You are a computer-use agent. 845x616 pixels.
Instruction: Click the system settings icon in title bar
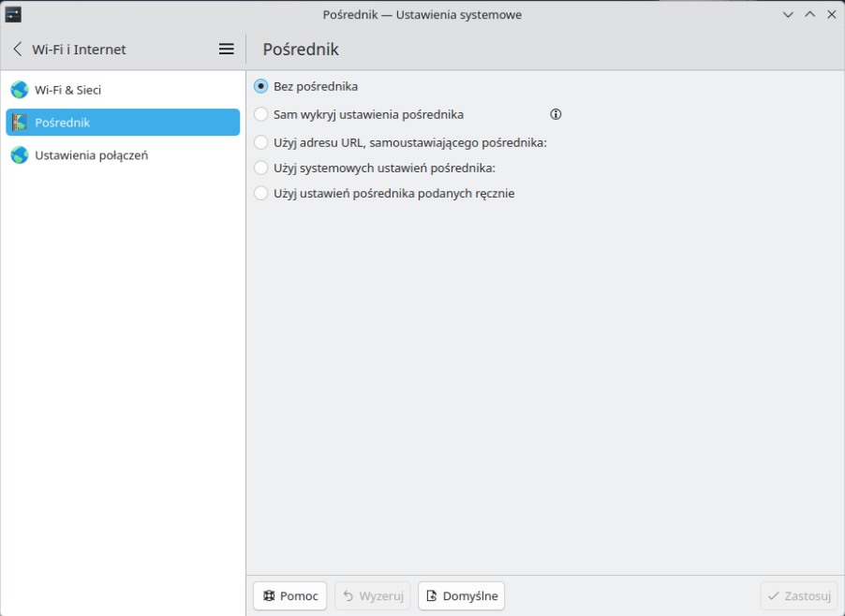13,14
